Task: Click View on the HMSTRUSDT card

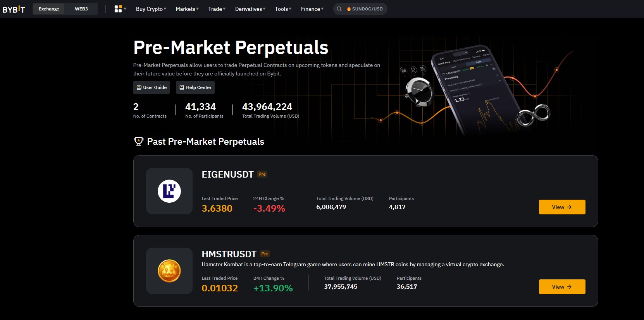Action: click(562, 287)
